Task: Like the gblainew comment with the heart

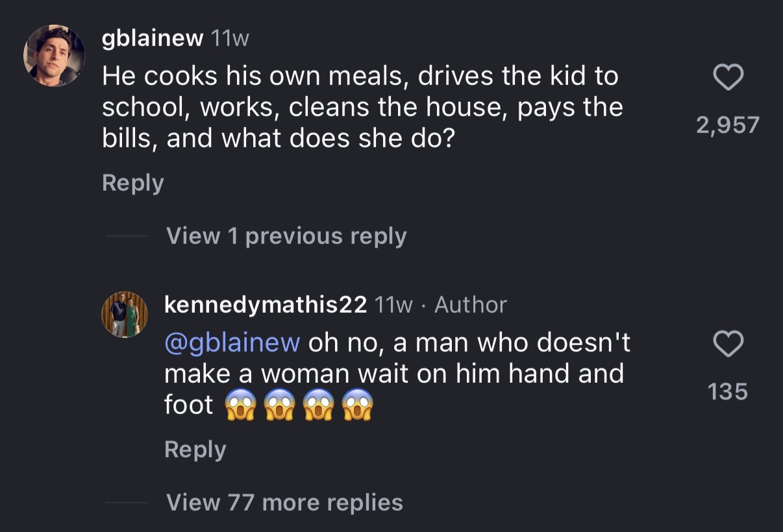Action: coord(728,79)
